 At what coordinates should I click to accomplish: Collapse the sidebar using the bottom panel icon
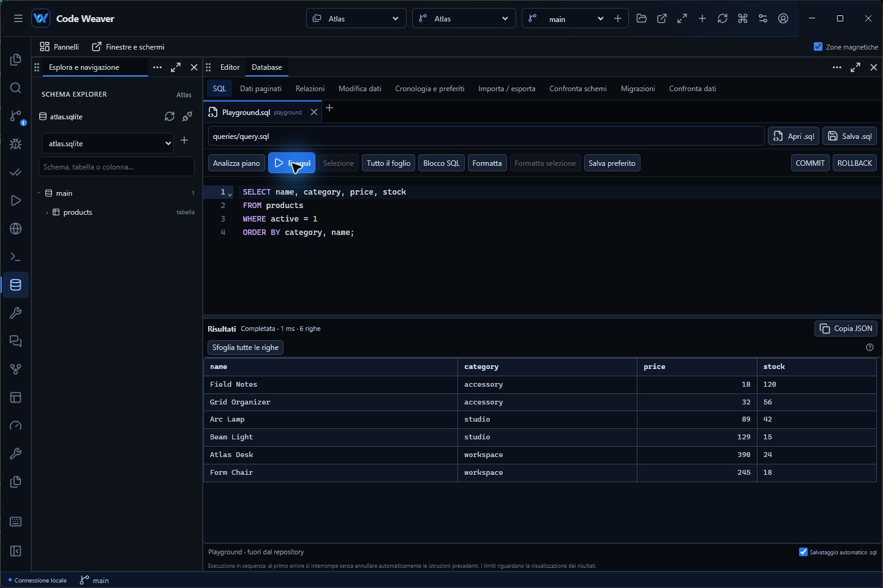coord(16,551)
